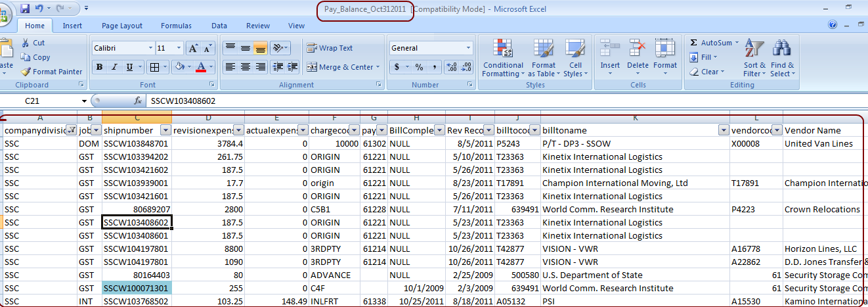Screen dimensions: 868x307
Task: Click the AutoSum button
Action: (x=713, y=43)
